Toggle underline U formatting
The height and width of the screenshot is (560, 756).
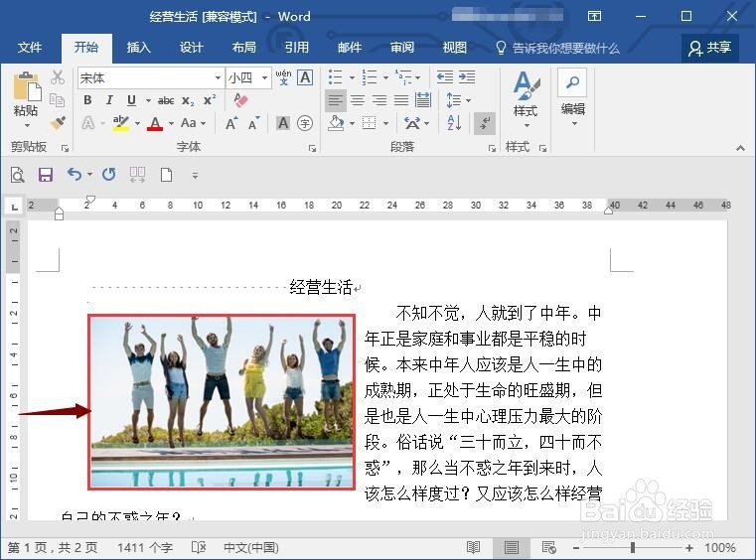tap(131, 100)
